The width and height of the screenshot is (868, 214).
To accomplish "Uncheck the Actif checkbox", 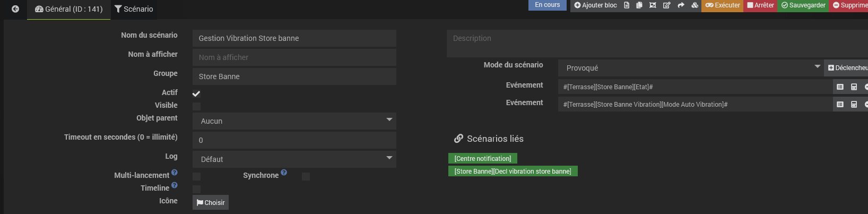I will [x=196, y=93].
